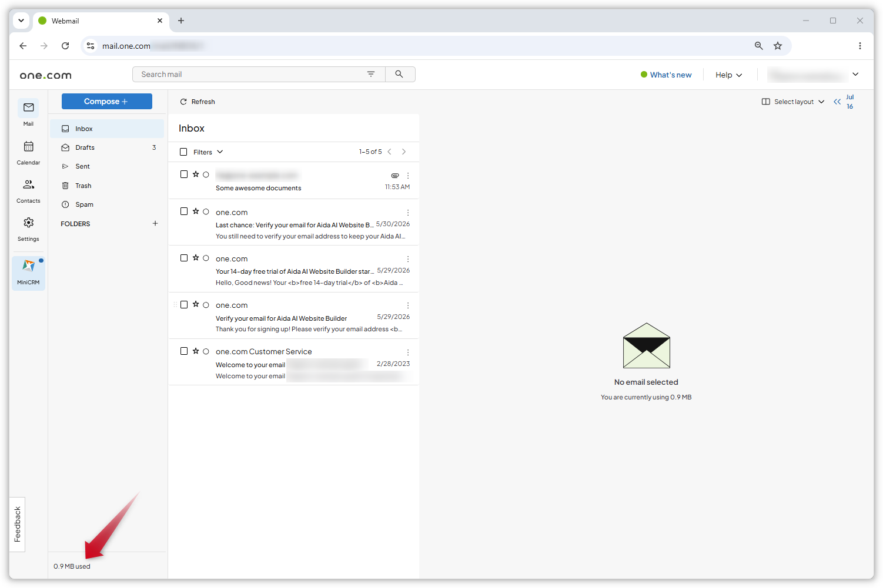The image size is (883, 588).
Task: Open the Trash folder
Action: (107, 186)
